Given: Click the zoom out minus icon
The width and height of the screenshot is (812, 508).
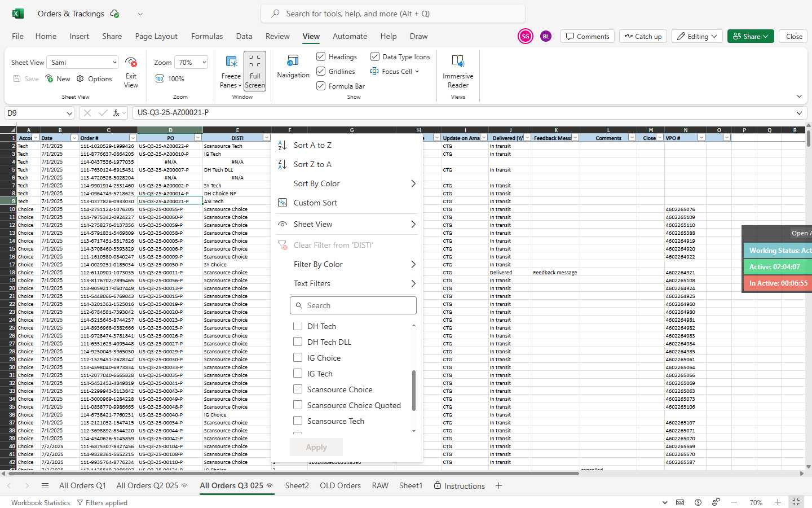Looking at the screenshot, I should [734, 502].
